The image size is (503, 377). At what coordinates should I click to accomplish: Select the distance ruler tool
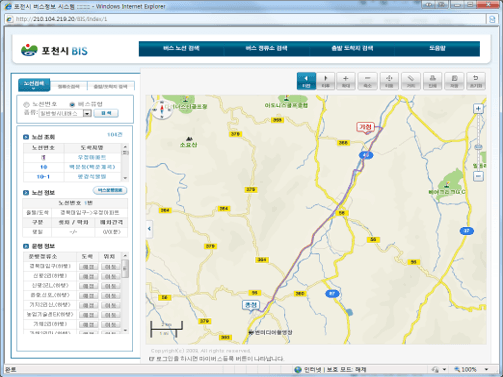coord(411,81)
